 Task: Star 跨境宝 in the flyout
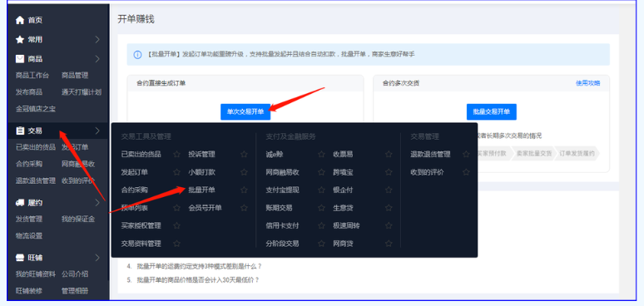[x=389, y=172]
